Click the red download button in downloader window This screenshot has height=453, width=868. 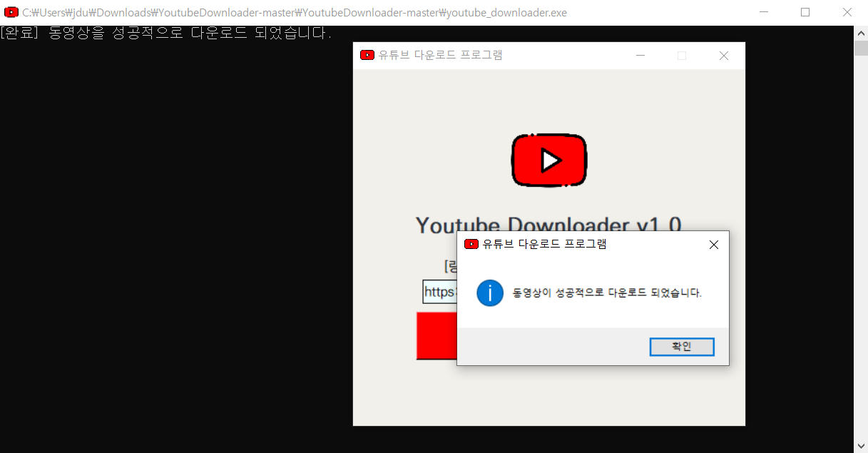click(436, 335)
